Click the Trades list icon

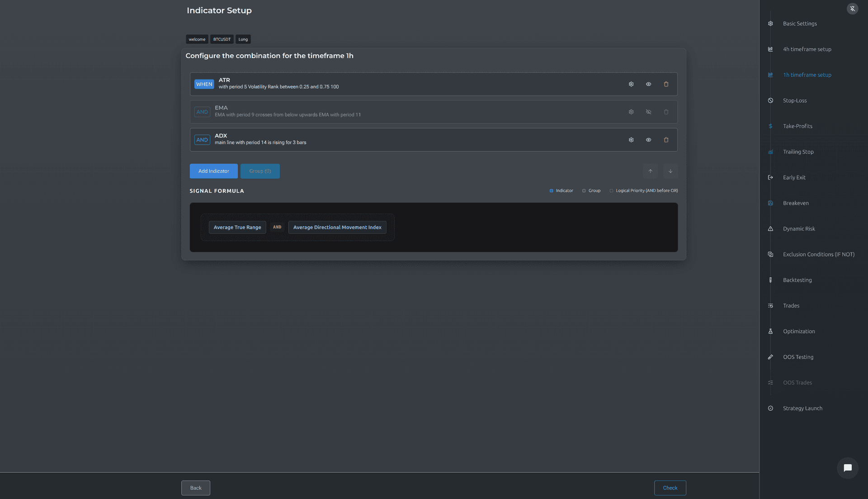pos(770,306)
